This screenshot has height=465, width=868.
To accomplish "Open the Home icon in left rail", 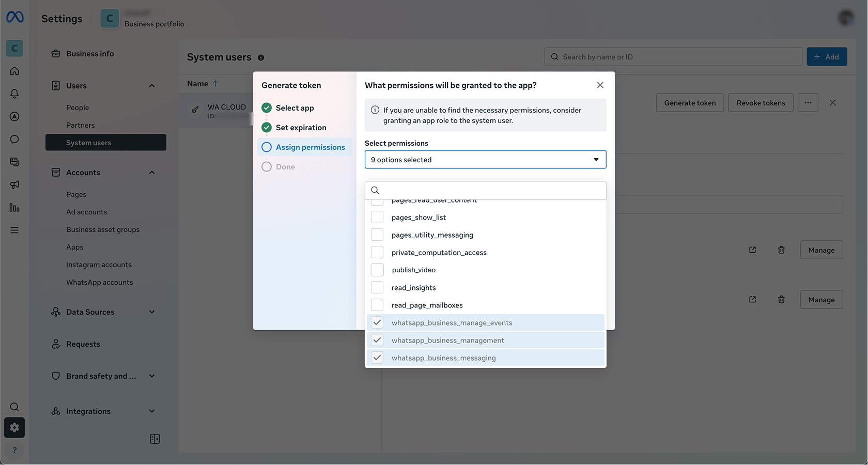I will point(14,71).
